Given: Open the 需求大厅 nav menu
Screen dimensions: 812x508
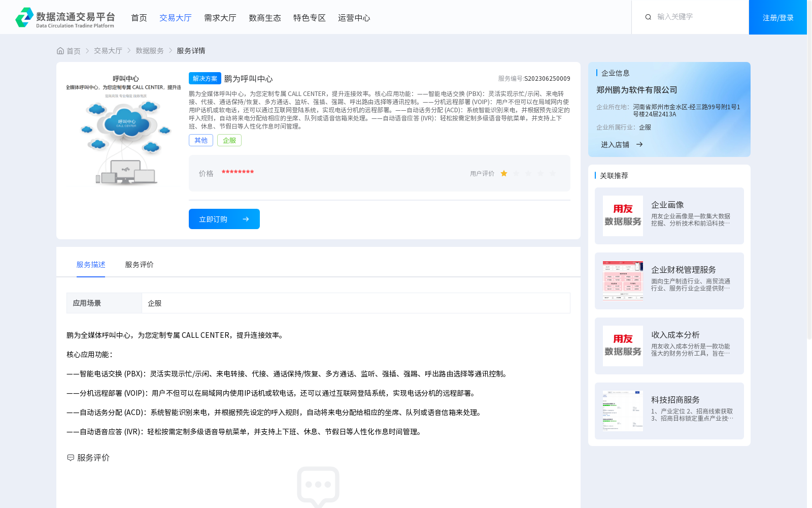Looking at the screenshot, I should coord(220,18).
